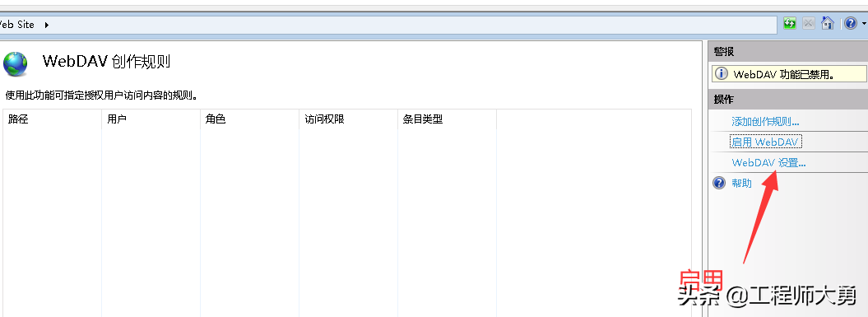This screenshot has width=868, height=317.
Task: Click the 警报 panel header
Action: [x=787, y=52]
